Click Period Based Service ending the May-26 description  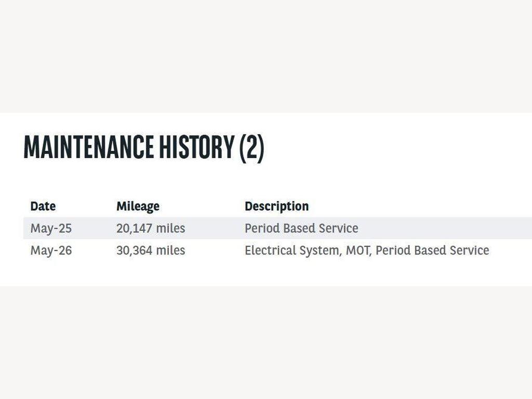[x=432, y=250]
